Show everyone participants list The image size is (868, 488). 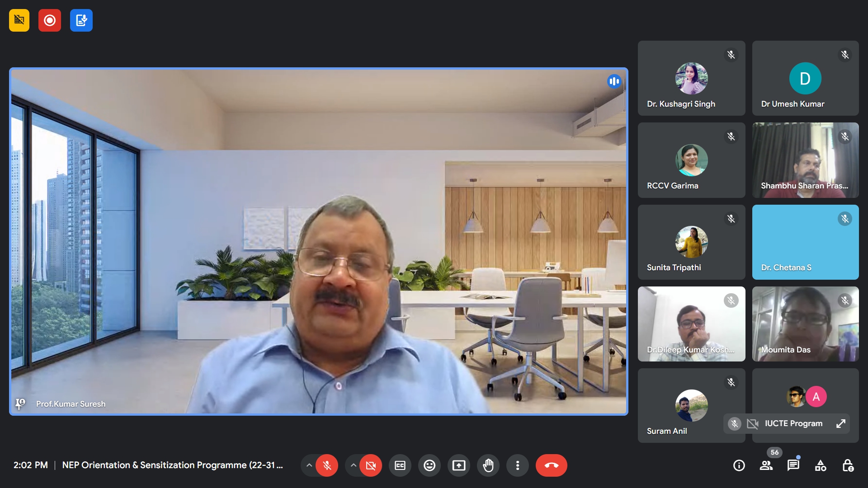click(766, 465)
